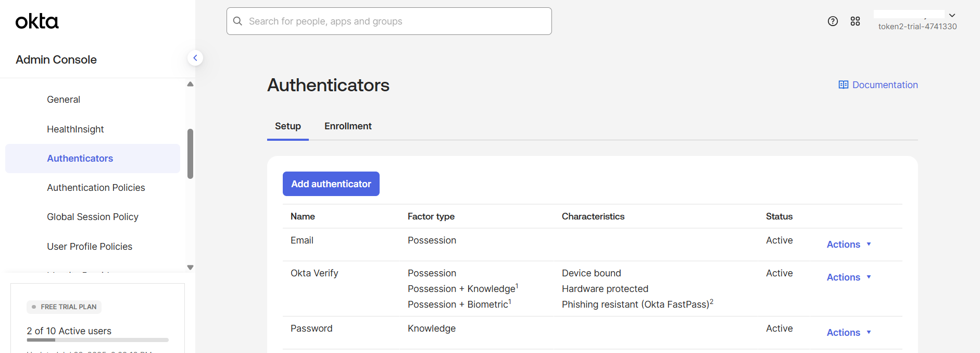
Task: Go to Global Session Policy
Action: point(93,217)
